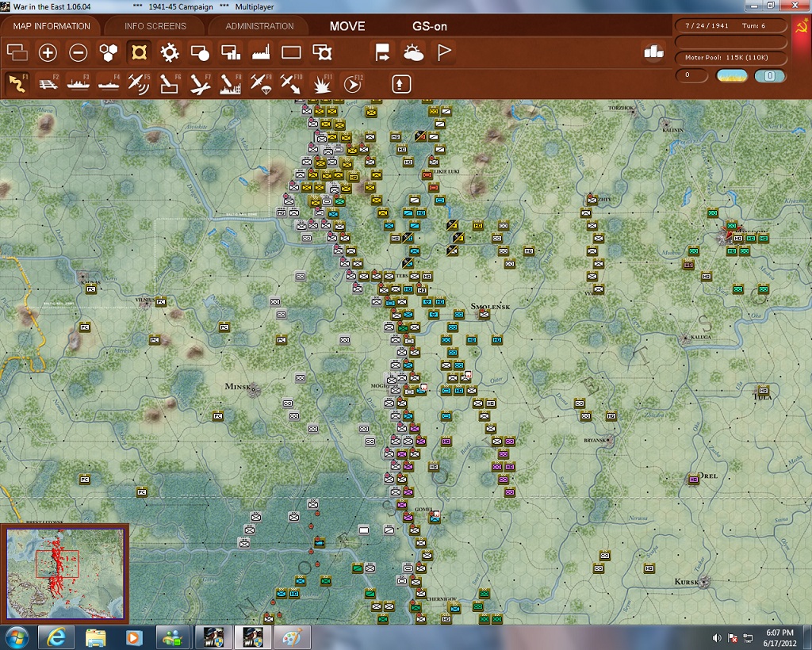Open Paint from the taskbar
This screenshot has height=650, width=812.
293,637
